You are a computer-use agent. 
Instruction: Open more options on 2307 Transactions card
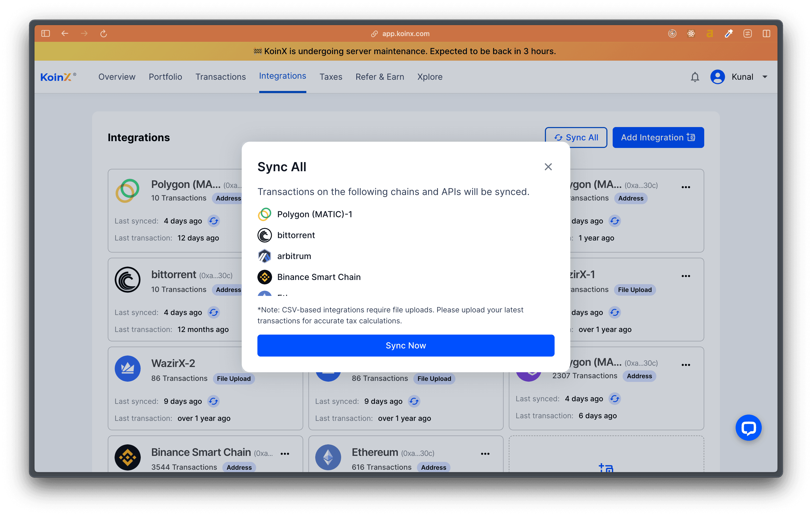pyautogui.click(x=686, y=365)
